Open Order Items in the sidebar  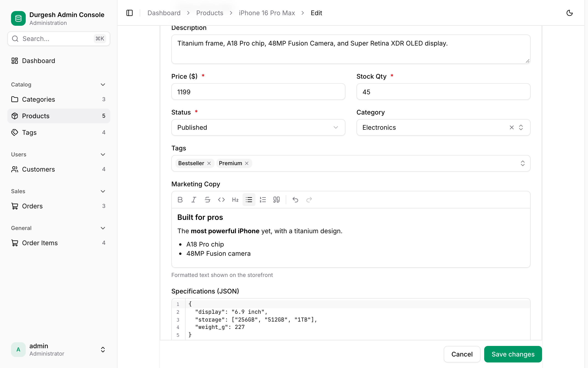pyautogui.click(x=58, y=243)
